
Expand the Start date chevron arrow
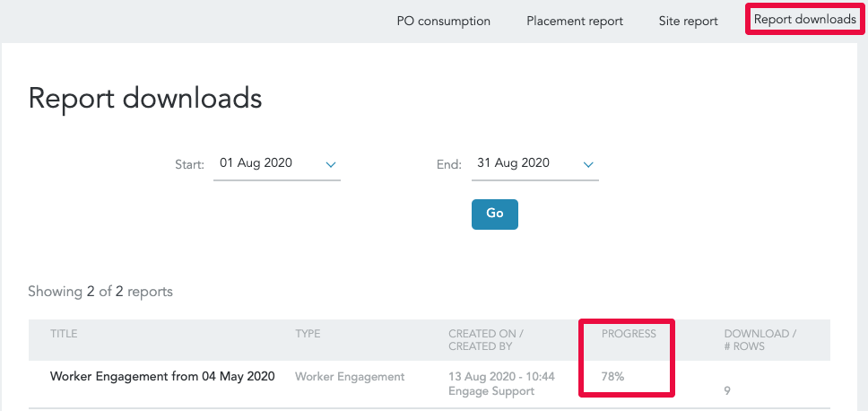coord(331,164)
